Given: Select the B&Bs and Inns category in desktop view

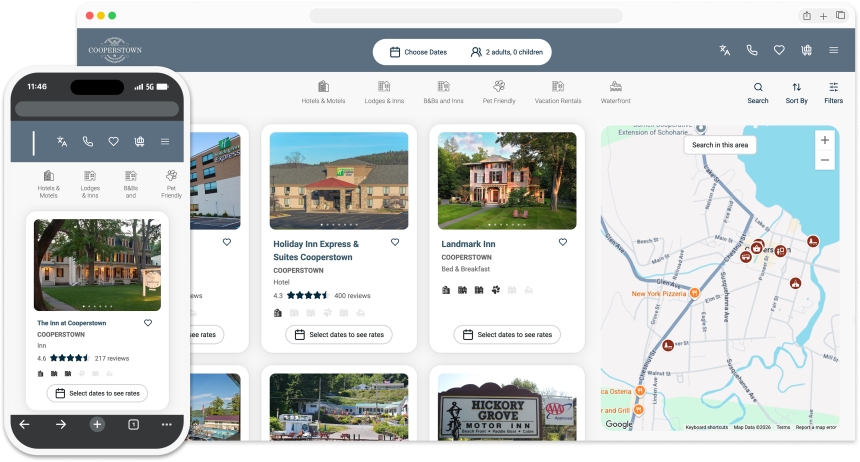Looking at the screenshot, I should pos(443,92).
